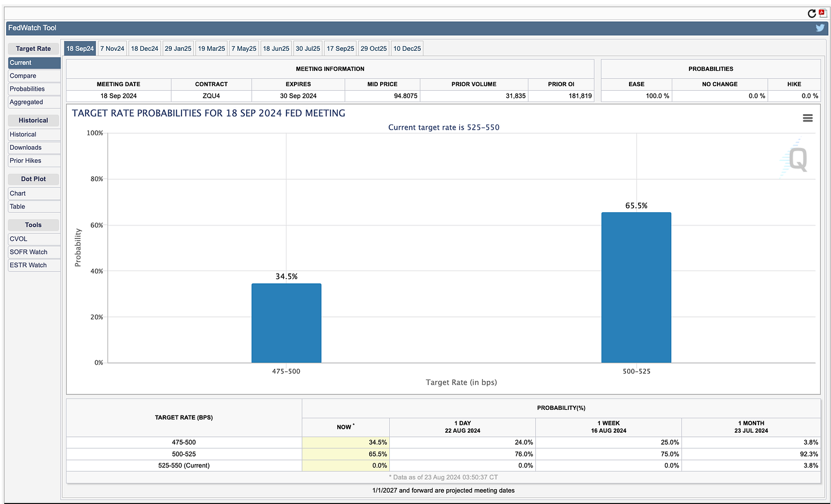Select the 18 Sep24 meeting tab

[x=80, y=49]
